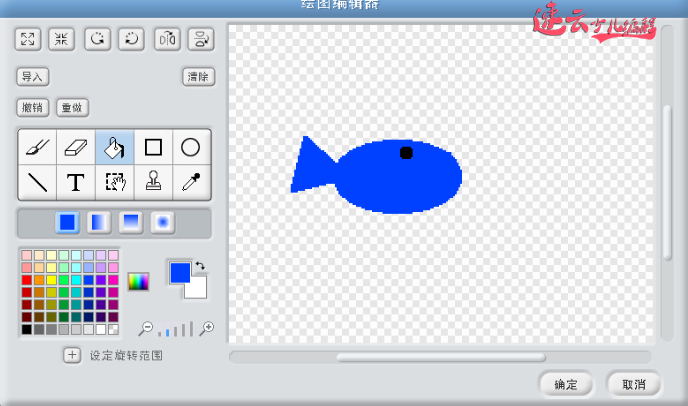Use the stamp tool
Screen dimensions: 688x406
[x=153, y=182]
